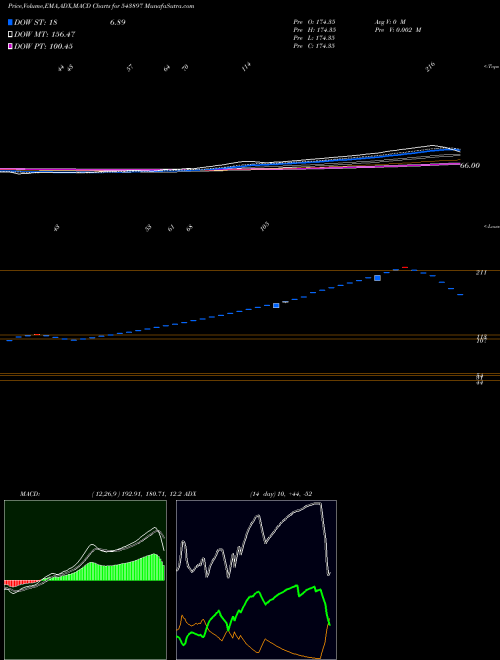Click the 'Pre H: 174.35' high value
Screen dimensions: 500x660
(314, 30)
